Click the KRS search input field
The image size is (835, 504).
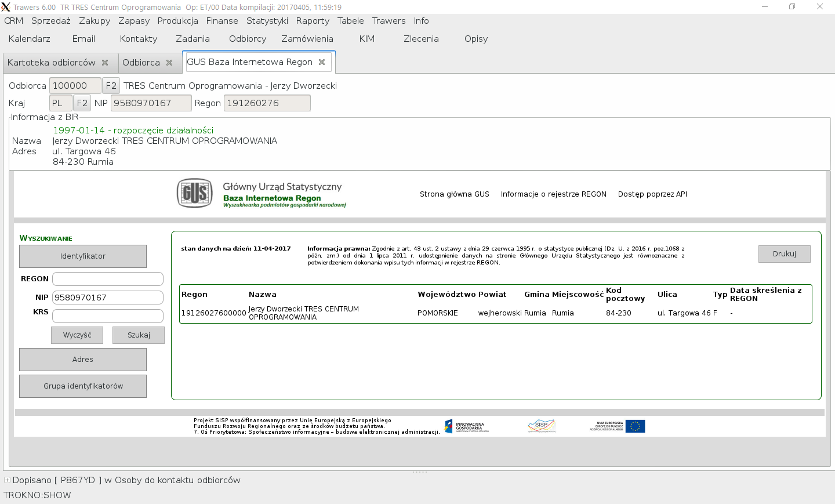[108, 316]
